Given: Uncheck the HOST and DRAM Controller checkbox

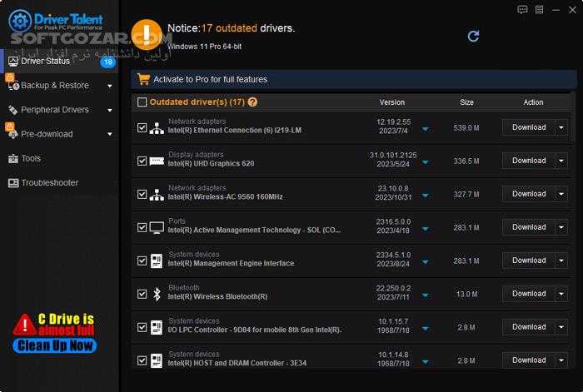Looking at the screenshot, I should [142, 360].
